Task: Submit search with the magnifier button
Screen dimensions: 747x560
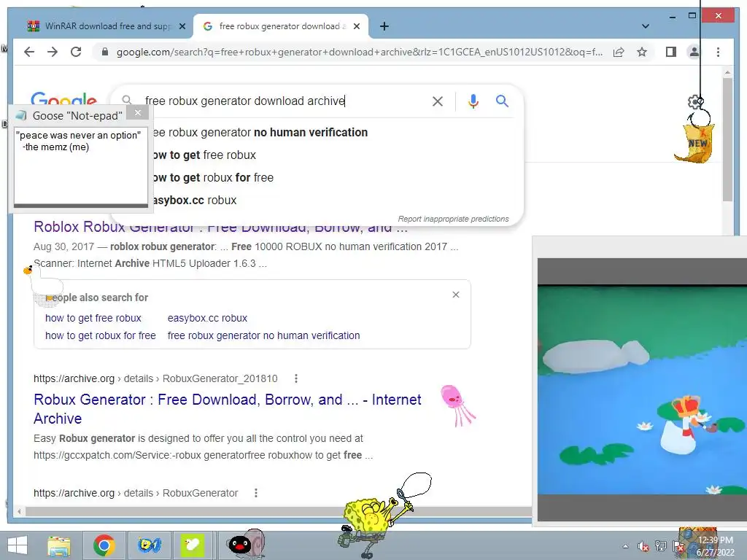Action: (x=502, y=101)
